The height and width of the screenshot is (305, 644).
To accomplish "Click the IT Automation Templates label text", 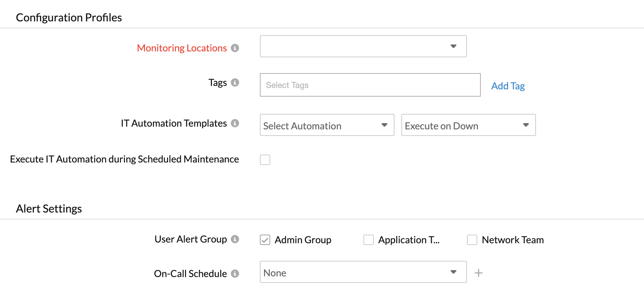I will (x=174, y=123).
